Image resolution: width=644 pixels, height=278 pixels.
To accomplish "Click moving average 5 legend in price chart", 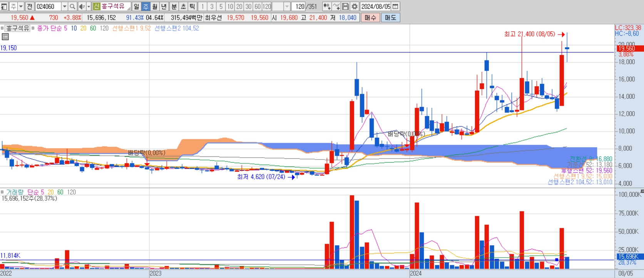I will click(65, 28).
